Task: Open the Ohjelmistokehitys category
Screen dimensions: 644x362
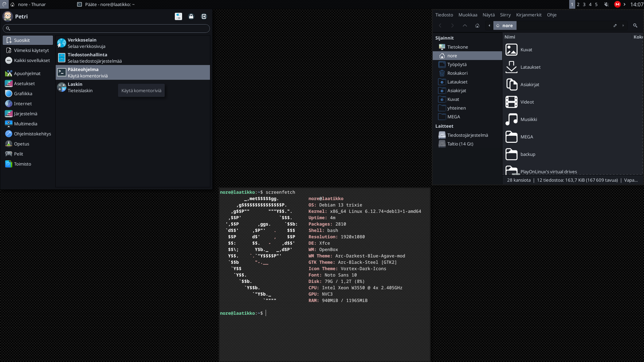Action: tap(28, 134)
